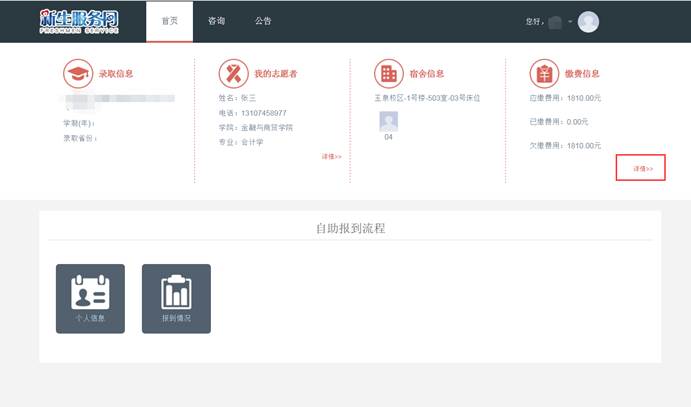
Task: Click the 录取信息 heading
Action: [x=116, y=74]
